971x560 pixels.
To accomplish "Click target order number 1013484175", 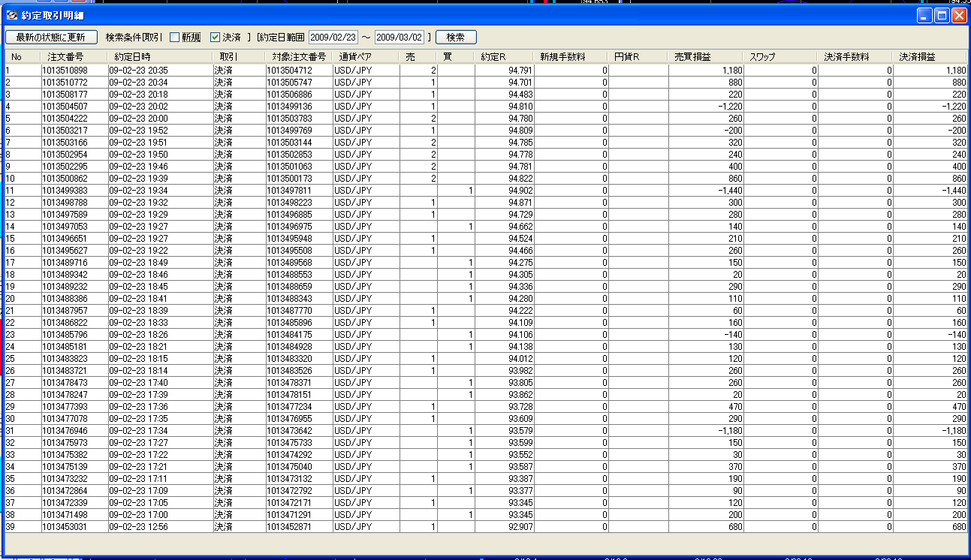I will click(288, 334).
